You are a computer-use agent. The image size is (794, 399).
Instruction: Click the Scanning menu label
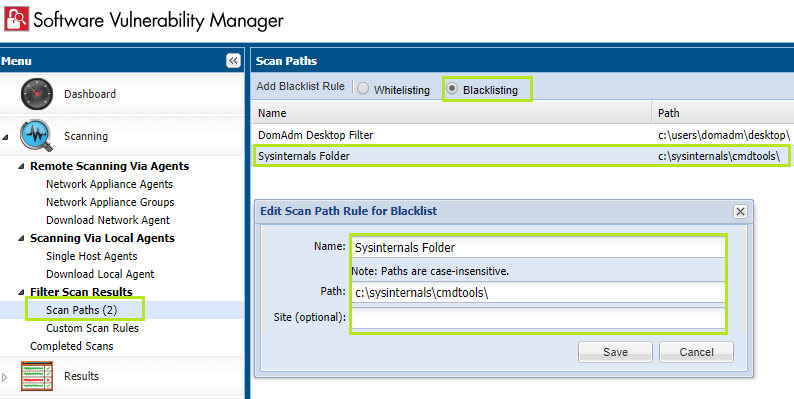86,136
